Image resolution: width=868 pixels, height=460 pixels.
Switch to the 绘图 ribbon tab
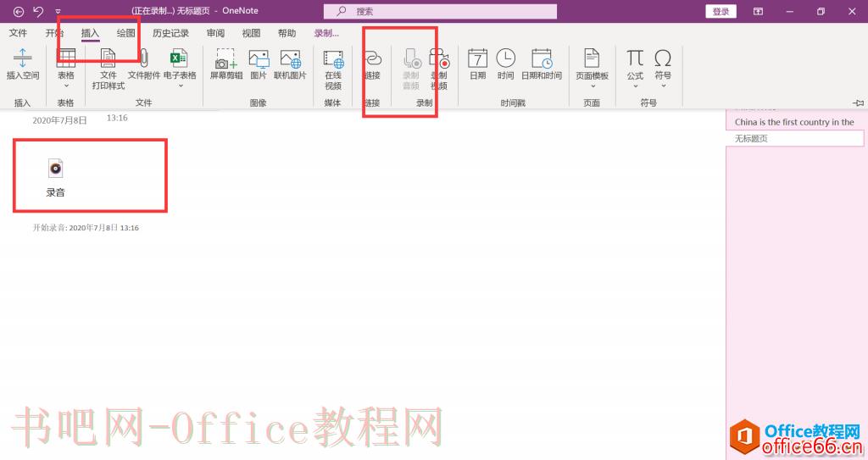pyautogui.click(x=125, y=33)
